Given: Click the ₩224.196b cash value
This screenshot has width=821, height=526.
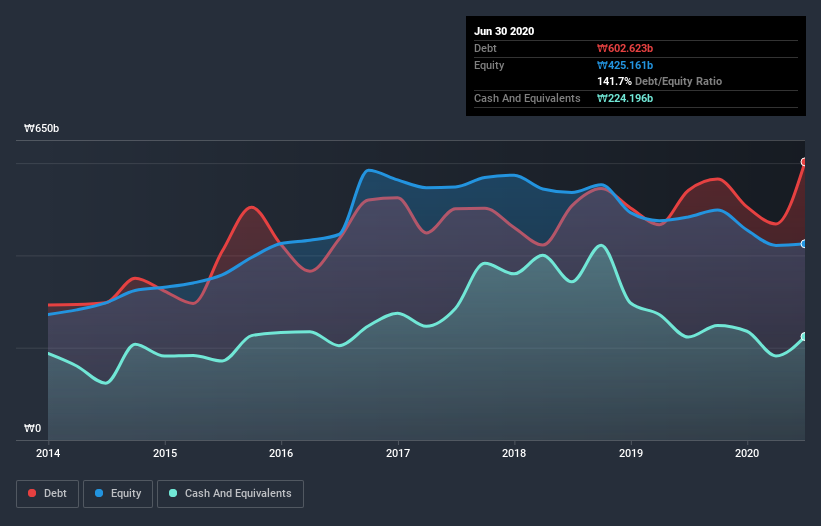Looking at the screenshot, I should 625,98.
